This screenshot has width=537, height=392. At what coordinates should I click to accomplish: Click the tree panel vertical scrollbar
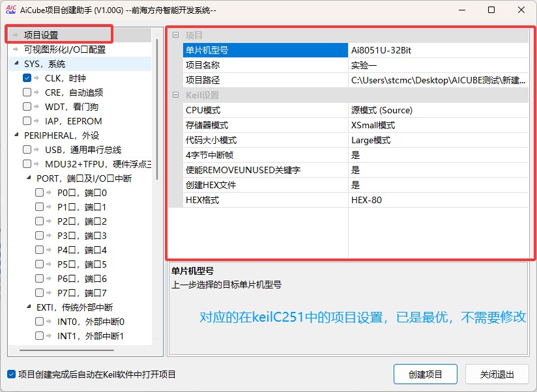[157, 109]
